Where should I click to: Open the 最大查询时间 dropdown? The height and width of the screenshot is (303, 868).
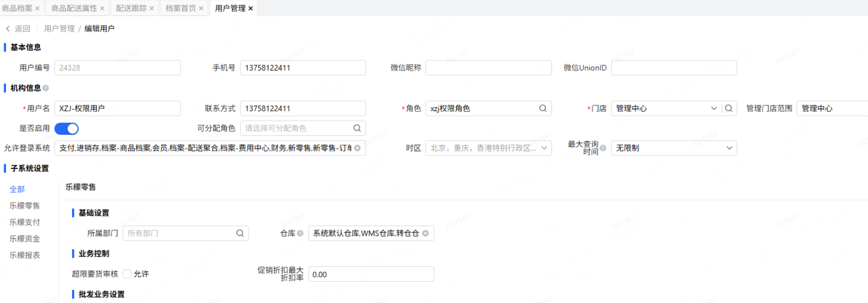pyautogui.click(x=729, y=148)
